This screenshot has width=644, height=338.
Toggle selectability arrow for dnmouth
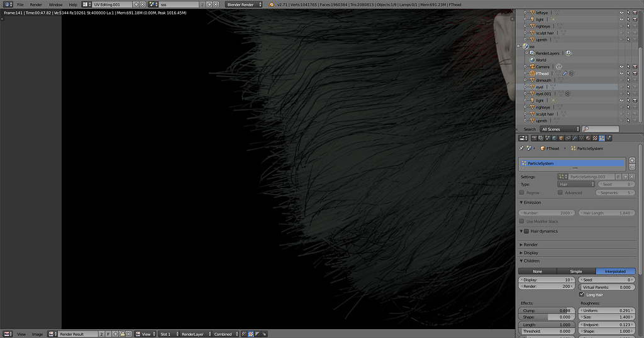tap(628, 80)
